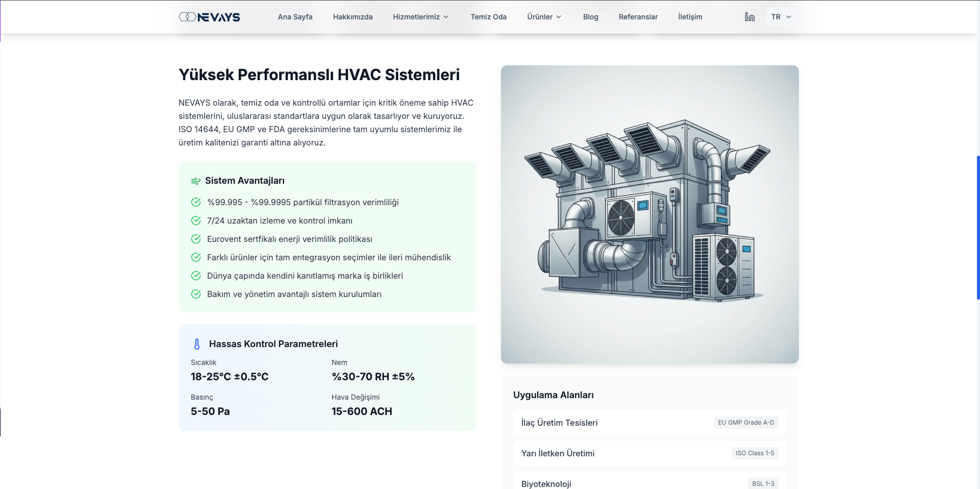The image size is (980, 489).
Task: Click the NEVAYS logo in header
Action: coord(209,17)
